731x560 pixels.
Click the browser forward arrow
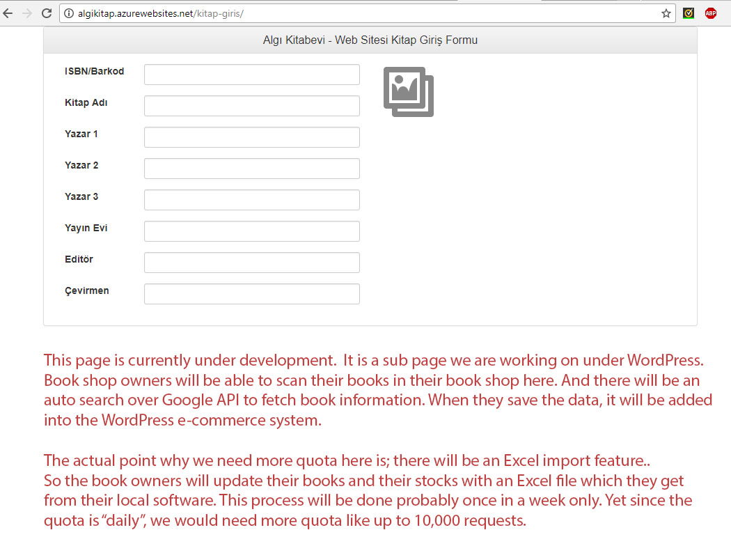coord(27,13)
